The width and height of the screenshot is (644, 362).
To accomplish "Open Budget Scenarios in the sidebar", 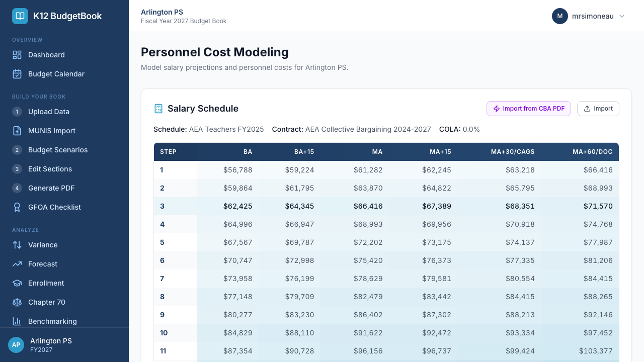I will click(57, 150).
